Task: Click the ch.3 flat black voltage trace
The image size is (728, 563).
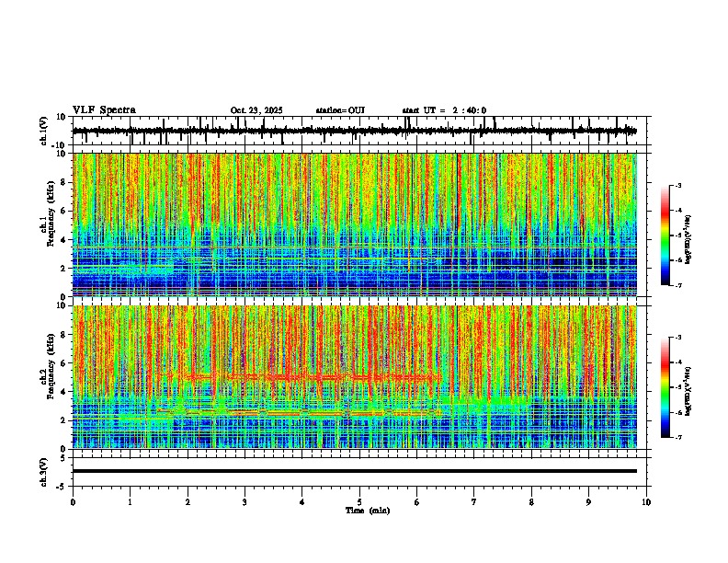Action: tap(355, 471)
